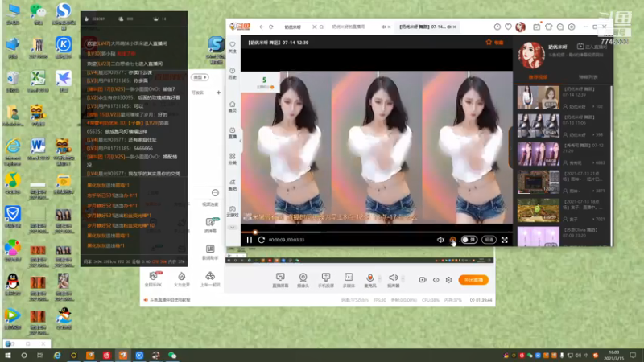Viewport: 644px width, 362px height.
Task: Open the fish bar icon in left sidebar
Action: (x=233, y=185)
